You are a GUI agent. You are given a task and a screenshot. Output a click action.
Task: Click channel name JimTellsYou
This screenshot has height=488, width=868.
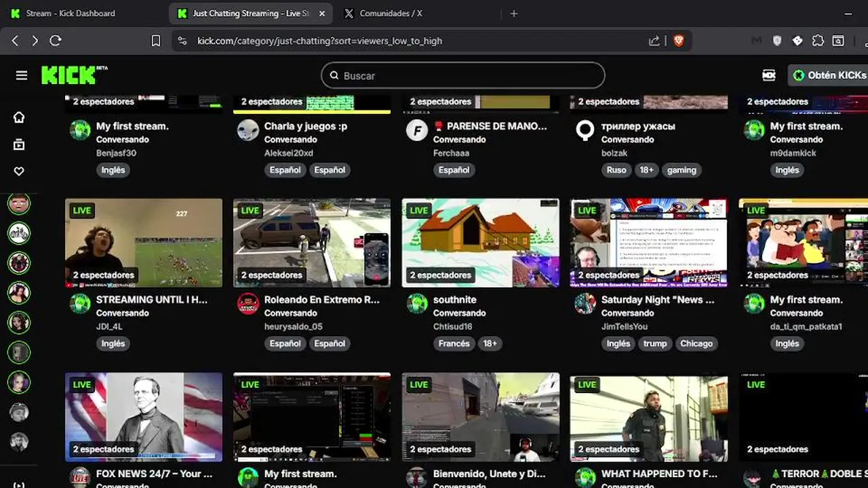click(x=625, y=327)
